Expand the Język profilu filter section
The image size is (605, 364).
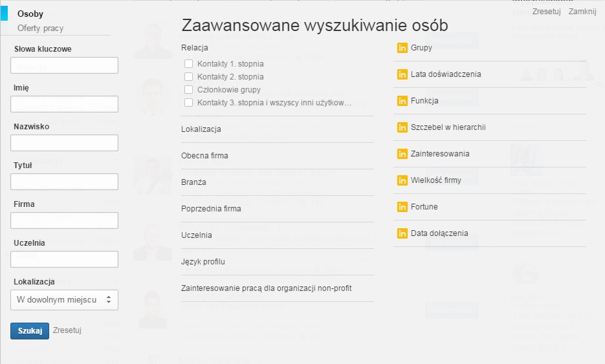203,262
